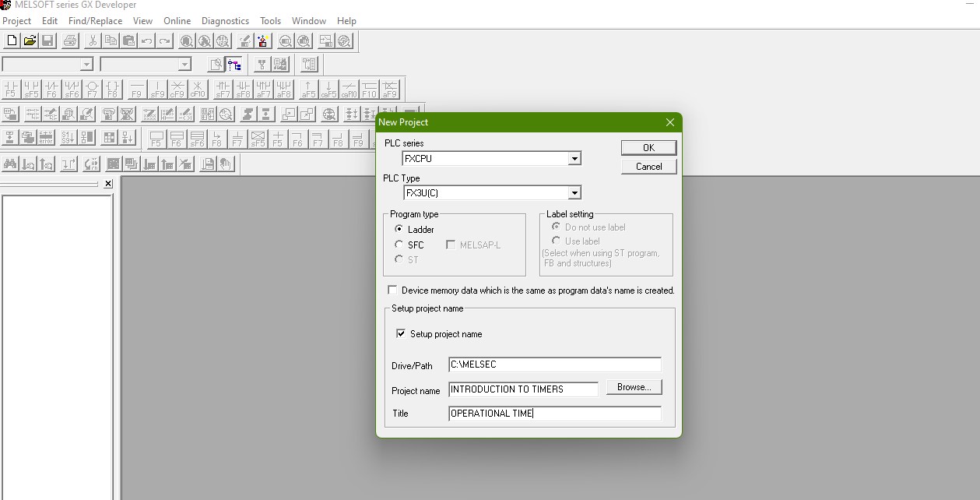This screenshot has height=500, width=980.
Task: Click Cancel in New Project dialog
Action: tap(648, 167)
